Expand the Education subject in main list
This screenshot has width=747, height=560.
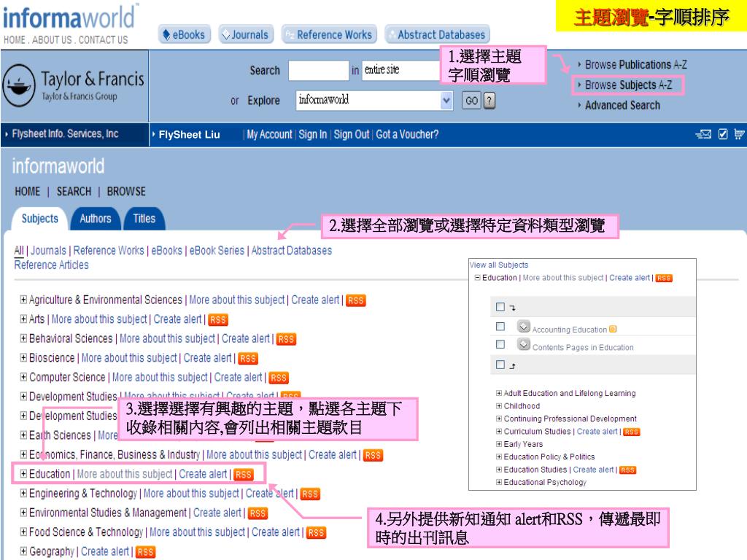(23, 474)
